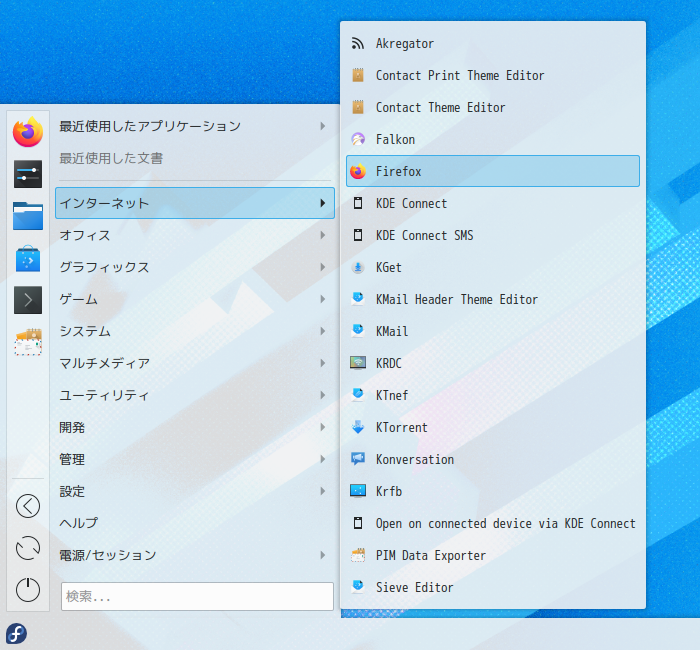Open Kontact mail favorite icon
The width and height of the screenshot is (700, 650).
[28, 342]
